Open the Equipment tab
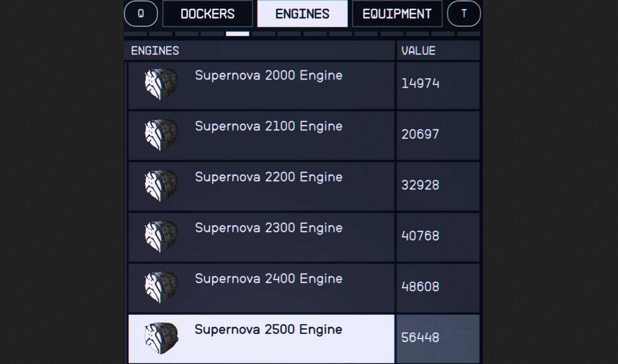The image size is (618, 364). [x=397, y=14]
